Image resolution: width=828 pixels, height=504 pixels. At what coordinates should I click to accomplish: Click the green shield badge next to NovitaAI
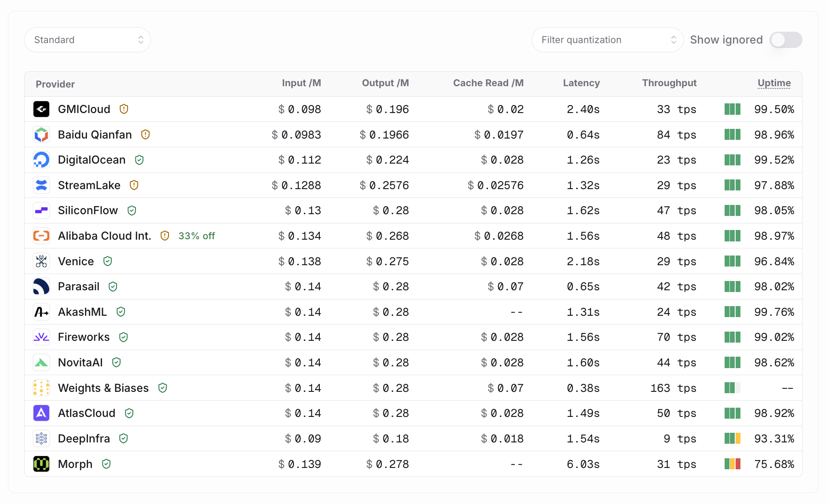117,362
